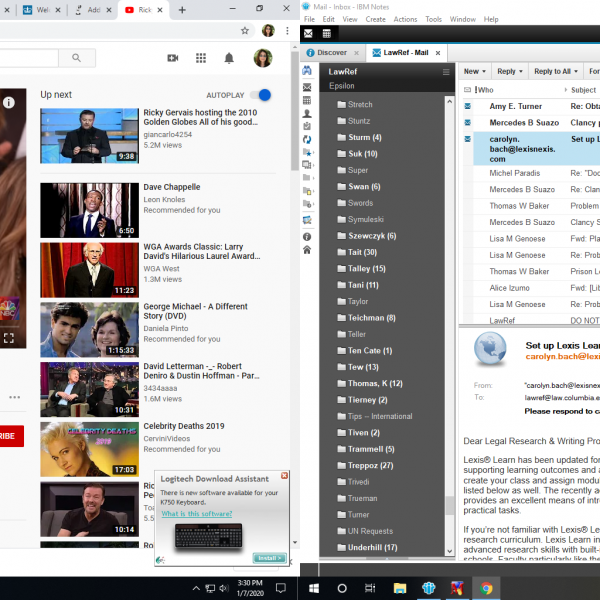Show hidden system tray icons chevron
This screenshot has width=600, height=600.
(x=196, y=588)
